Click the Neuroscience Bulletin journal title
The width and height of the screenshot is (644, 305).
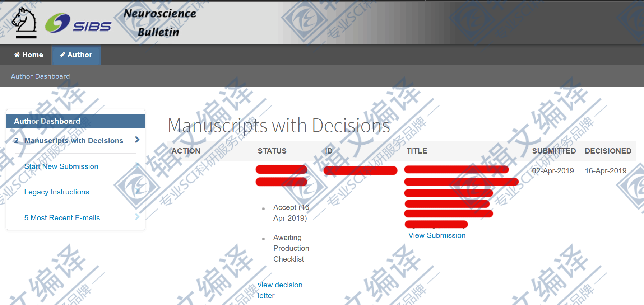click(x=159, y=23)
